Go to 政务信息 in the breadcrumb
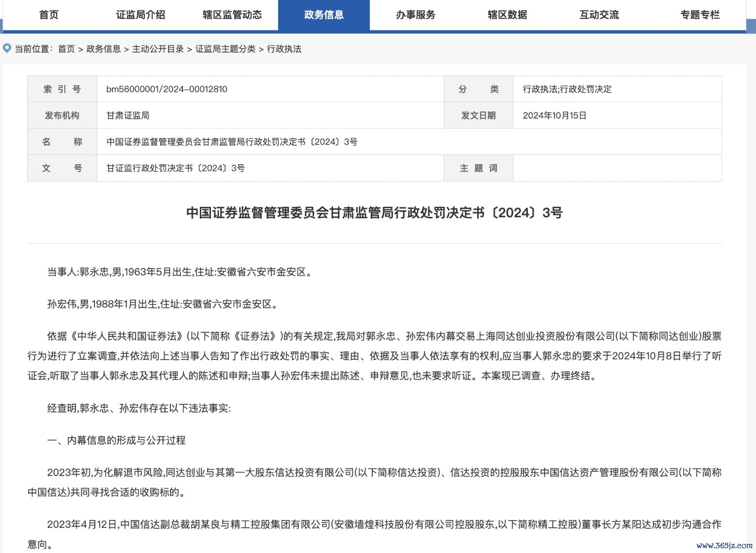756x553 pixels. pos(104,49)
